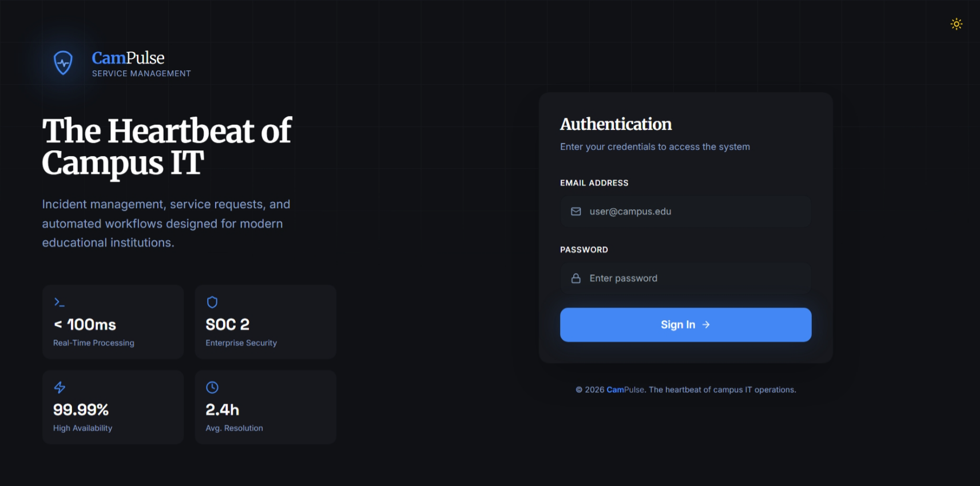Click the padlock icon in the password field

click(x=576, y=278)
